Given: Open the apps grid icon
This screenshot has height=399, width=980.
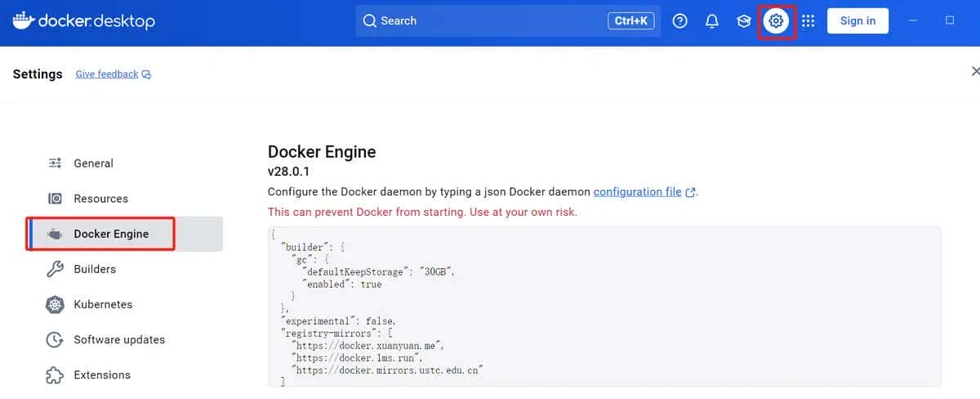Looking at the screenshot, I should pos(808,21).
